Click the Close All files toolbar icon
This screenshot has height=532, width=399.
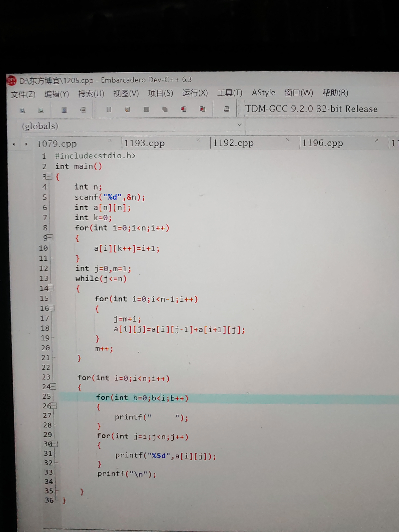pos(202,109)
